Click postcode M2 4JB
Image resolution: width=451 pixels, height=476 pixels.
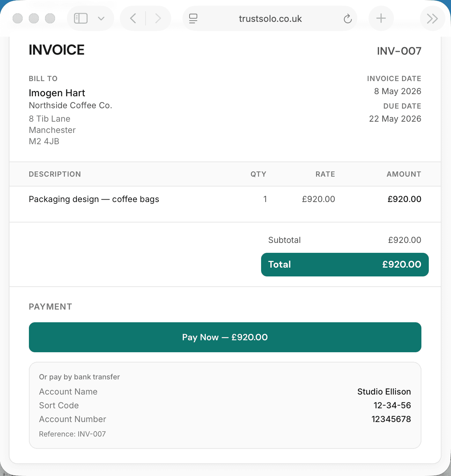click(44, 141)
